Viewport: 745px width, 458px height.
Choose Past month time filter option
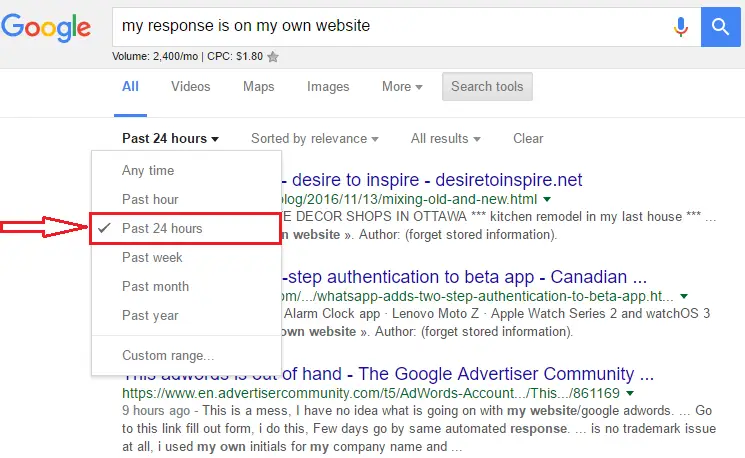coord(155,287)
